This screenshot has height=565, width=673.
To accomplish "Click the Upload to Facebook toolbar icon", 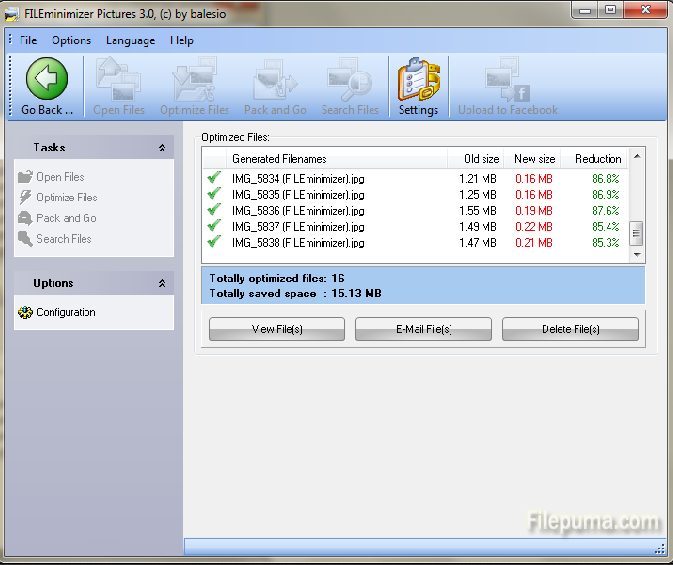I will [507, 80].
